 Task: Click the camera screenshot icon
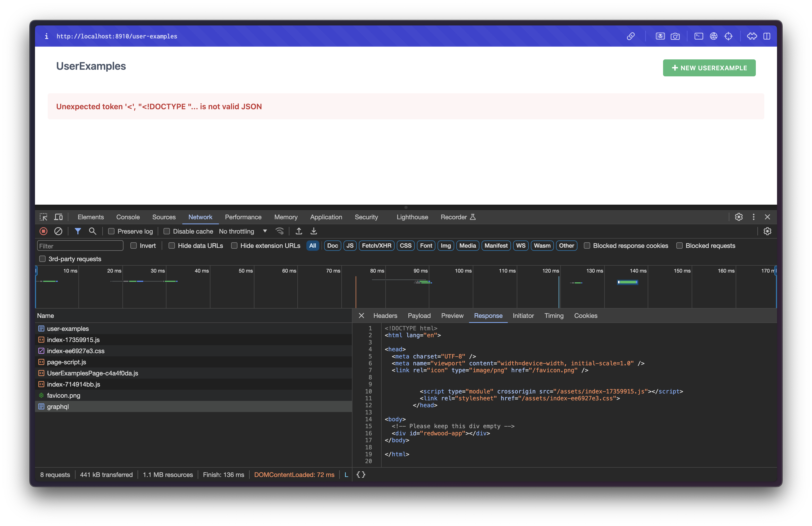(675, 36)
